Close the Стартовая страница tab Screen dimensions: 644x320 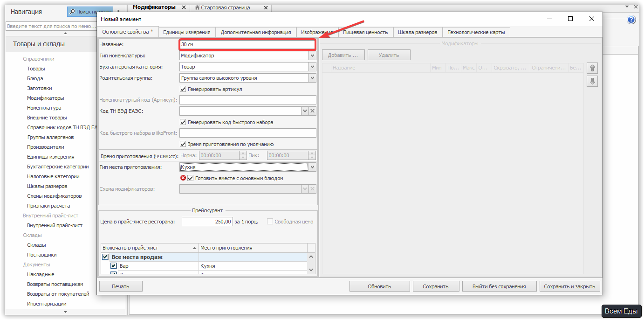tap(266, 7)
